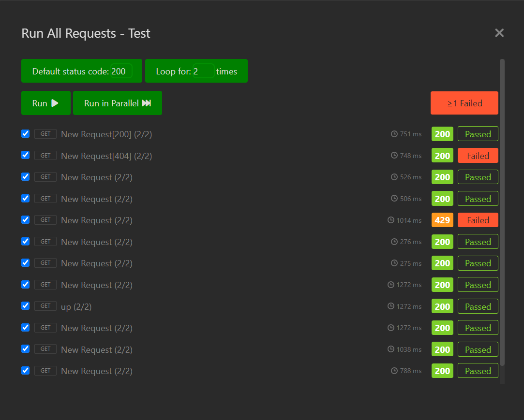This screenshot has width=524, height=420.
Task: Click clock icon beside 506 ms
Action: (x=394, y=198)
